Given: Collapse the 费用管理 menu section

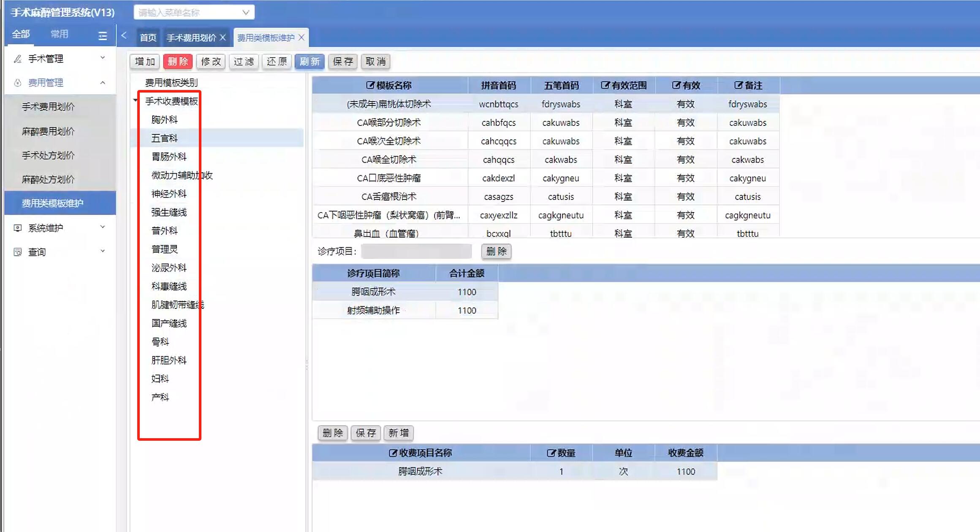Looking at the screenshot, I should pyautogui.click(x=103, y=83).
